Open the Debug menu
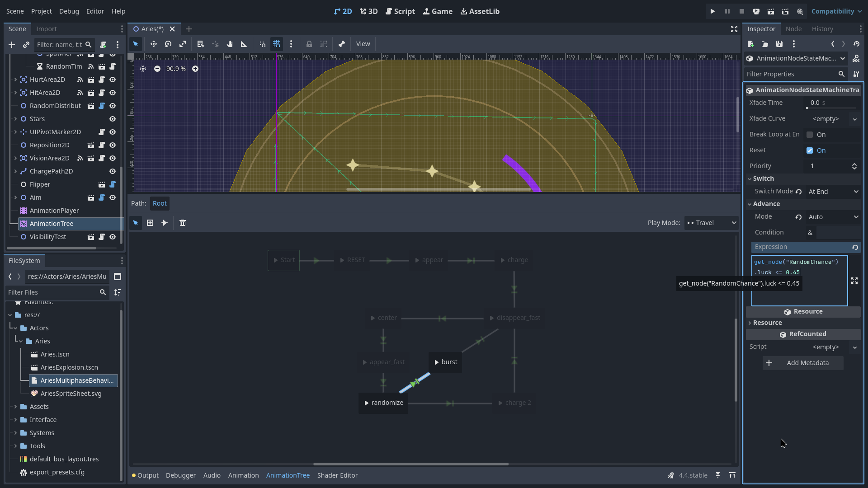868x488 pixels. 69,11
